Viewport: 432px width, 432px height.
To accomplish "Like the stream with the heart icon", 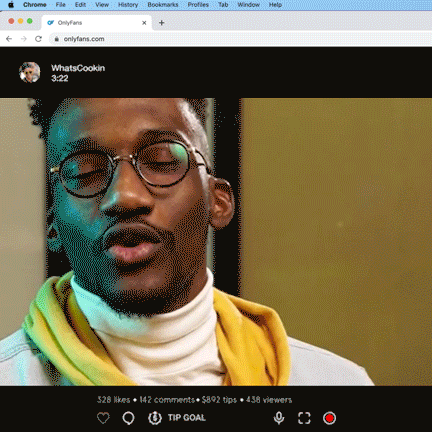I will 103,418.
